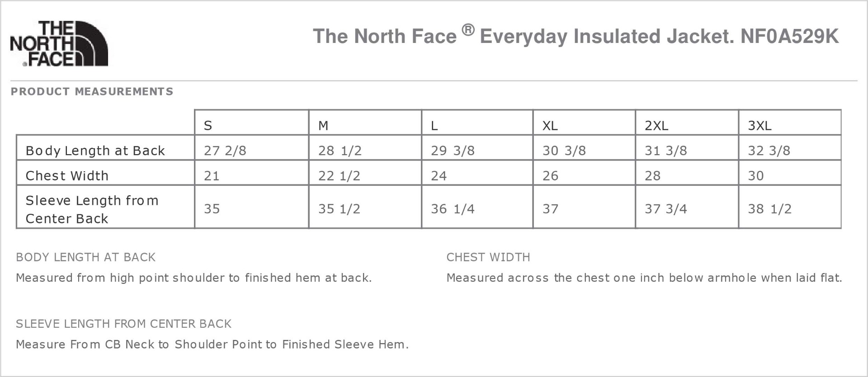Select the XL size column header
Image resolution: width=868 pixels, height=377 pixels.
click(550, 125)
